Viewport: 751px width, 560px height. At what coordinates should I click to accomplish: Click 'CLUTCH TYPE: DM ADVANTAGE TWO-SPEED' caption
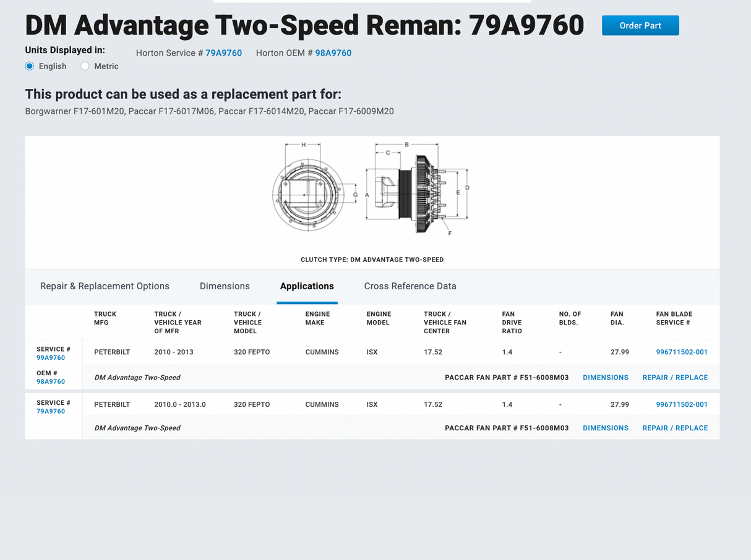coord(372,260)
